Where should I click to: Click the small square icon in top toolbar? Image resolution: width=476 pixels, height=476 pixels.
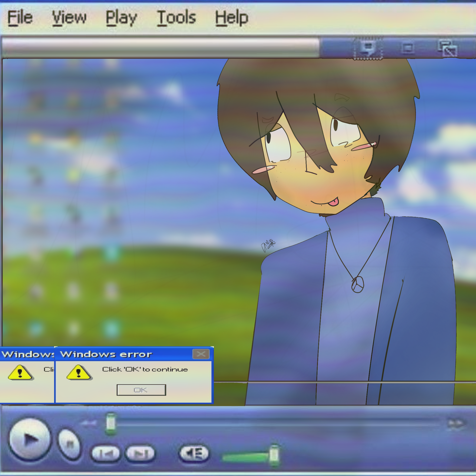tap(408, 48)
